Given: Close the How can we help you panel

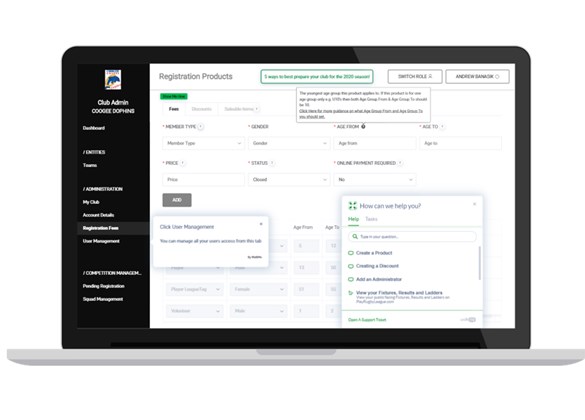Looking at the screenshot, I should (475, 204).
